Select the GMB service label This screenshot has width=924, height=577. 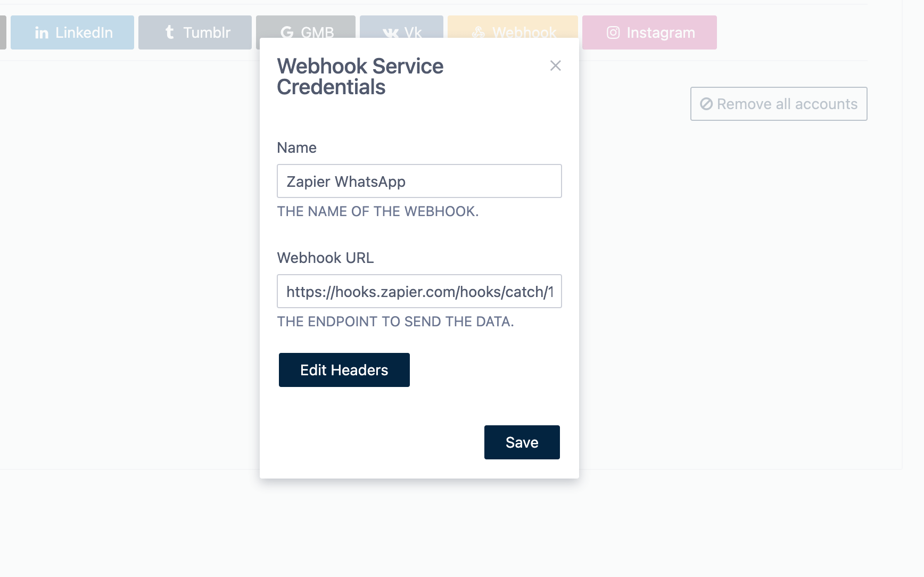318,32
